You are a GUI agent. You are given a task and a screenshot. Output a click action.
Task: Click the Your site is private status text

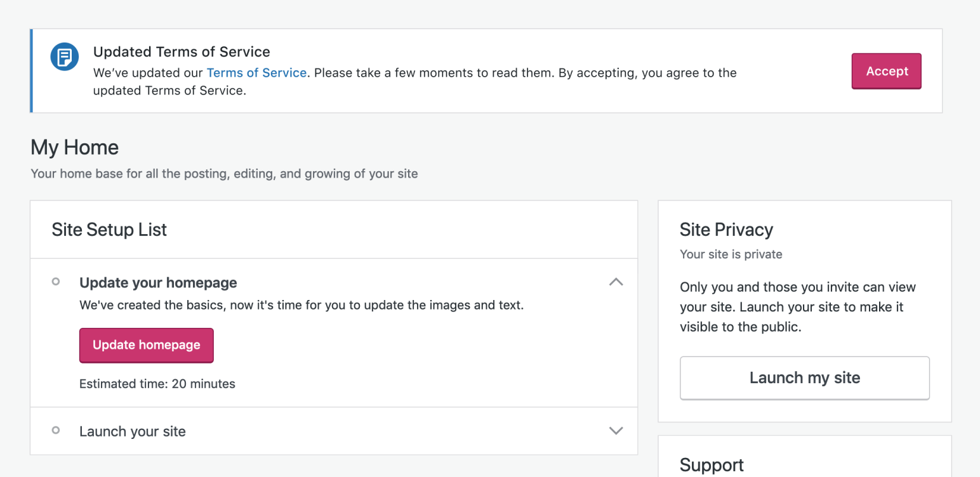coord(731,254)
